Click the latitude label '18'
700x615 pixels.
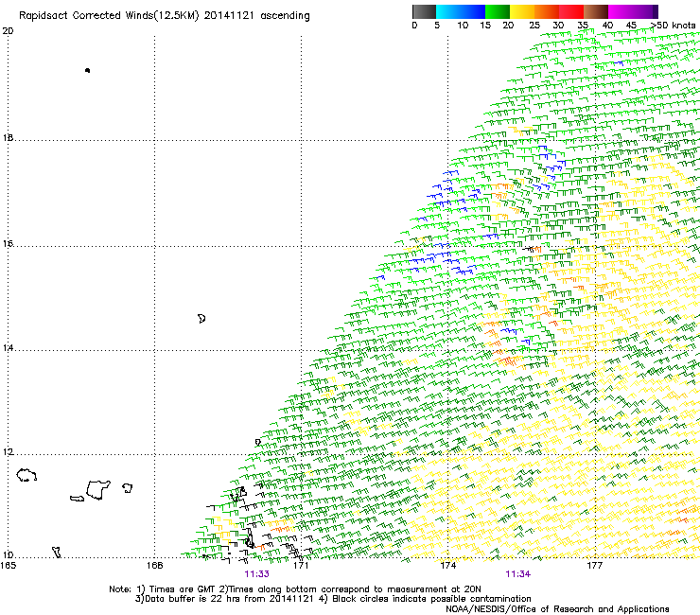pos(8,137)
